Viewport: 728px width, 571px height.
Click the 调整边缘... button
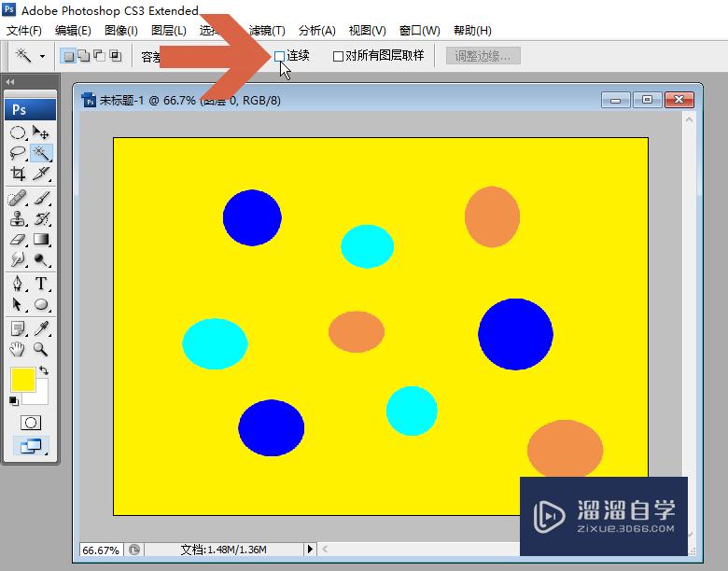pyautogui.click(x=483, y=56)
